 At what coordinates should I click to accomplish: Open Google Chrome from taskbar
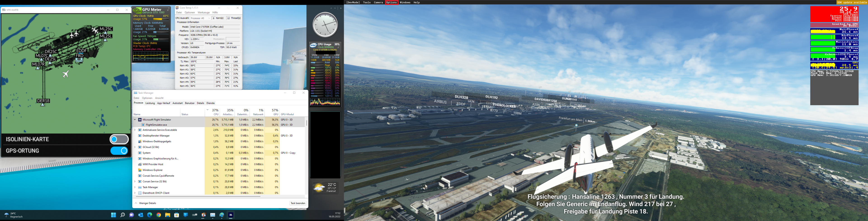159,215
